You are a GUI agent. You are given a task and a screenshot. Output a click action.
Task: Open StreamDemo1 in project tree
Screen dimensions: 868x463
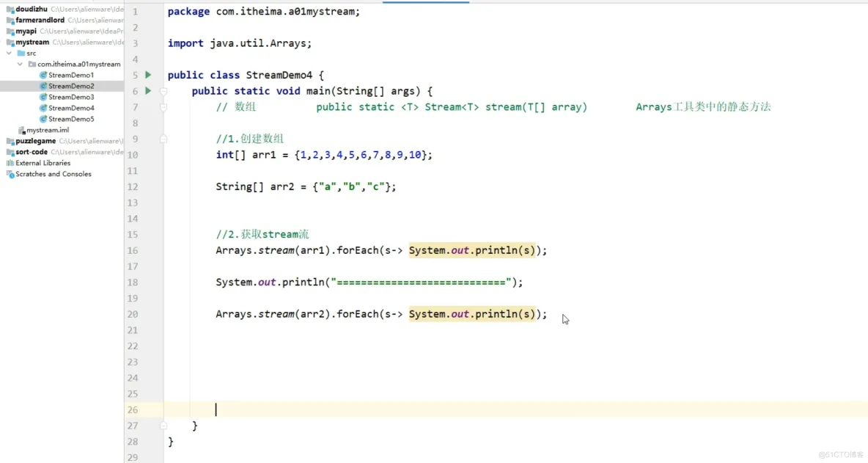pos(71,75)
